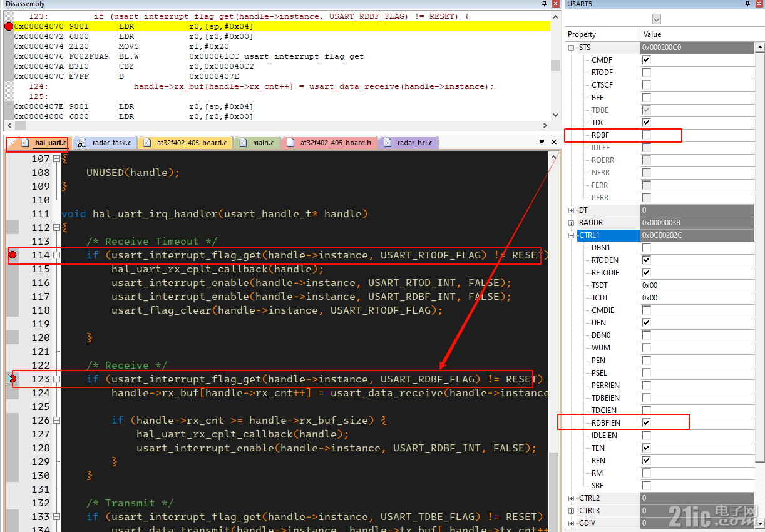Expand the CTRL2 register node
Screen dimensions: 765x532
click(x=571, y=498)
